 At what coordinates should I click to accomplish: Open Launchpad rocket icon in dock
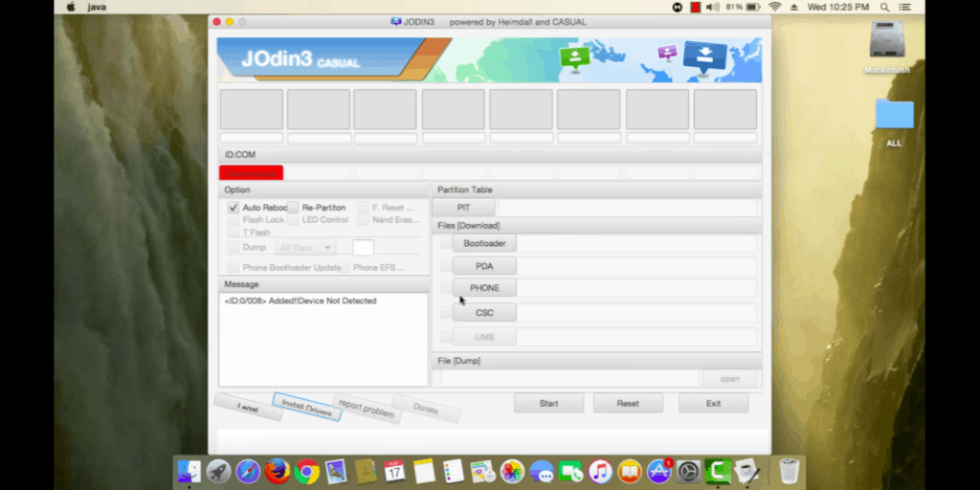coord(219,471)
